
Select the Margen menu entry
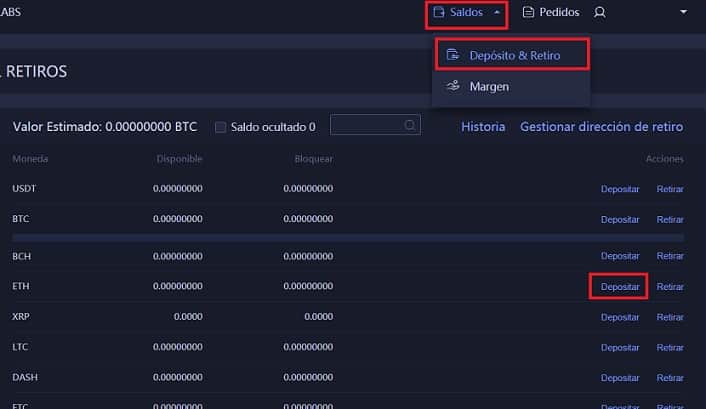point(511,86)
